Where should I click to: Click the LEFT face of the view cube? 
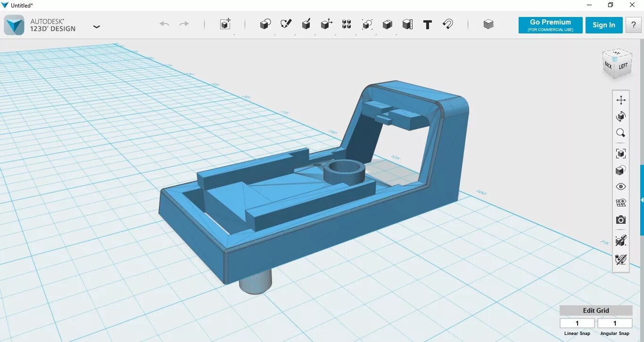tap(623, 66)
